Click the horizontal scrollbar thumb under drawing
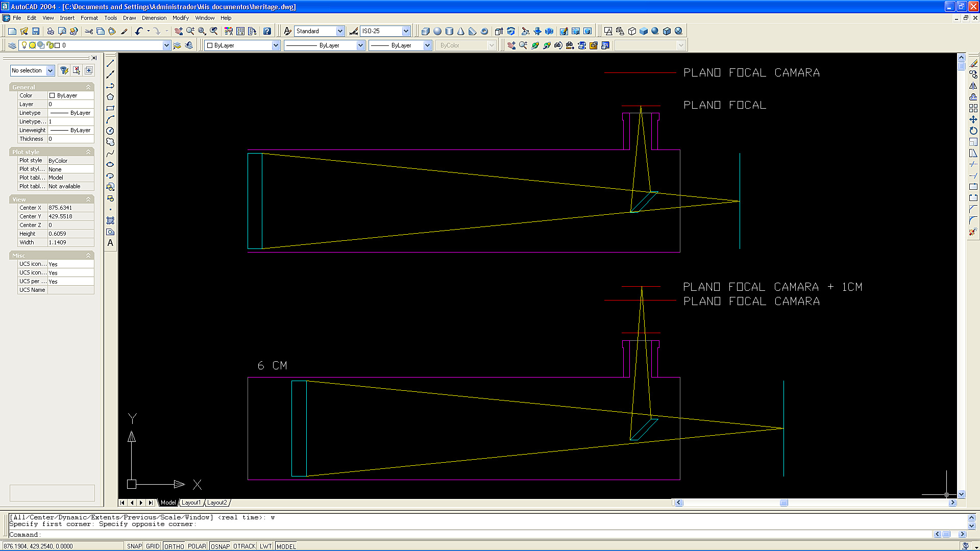980x551 pixels. (x=783, y=503)
